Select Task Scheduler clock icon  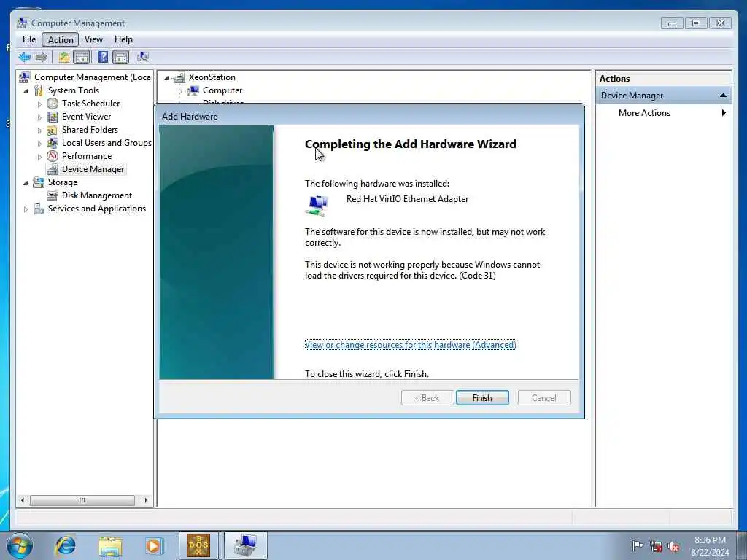pyautogui.click(x=53, y=104)
